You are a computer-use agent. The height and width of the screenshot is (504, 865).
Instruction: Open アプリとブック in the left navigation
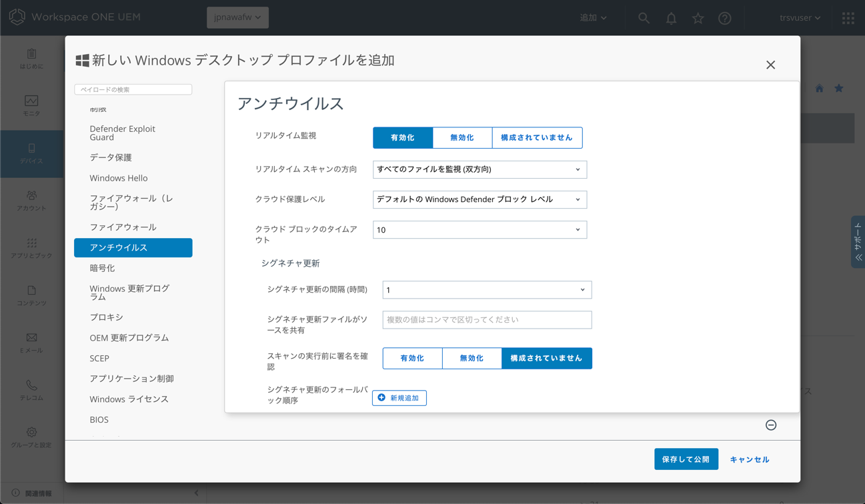[x=31, y=248]
